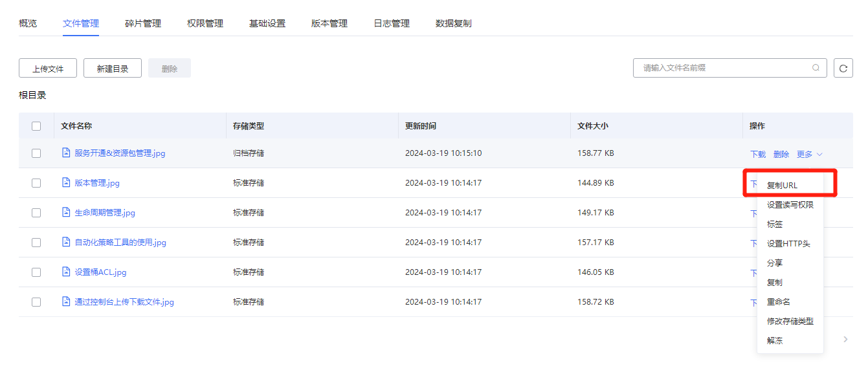Click the 新建目录 button
The width and height of the screenshot is (868, 381).
[113, 69]
